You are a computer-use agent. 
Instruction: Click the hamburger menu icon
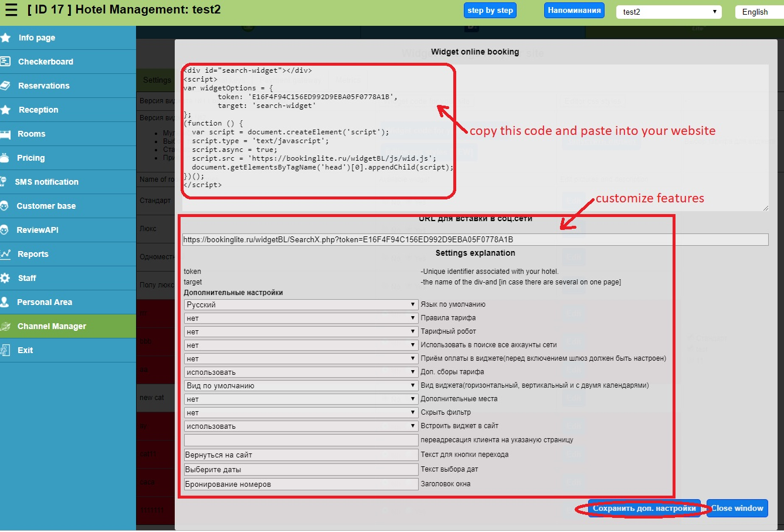tap(11, 9)
